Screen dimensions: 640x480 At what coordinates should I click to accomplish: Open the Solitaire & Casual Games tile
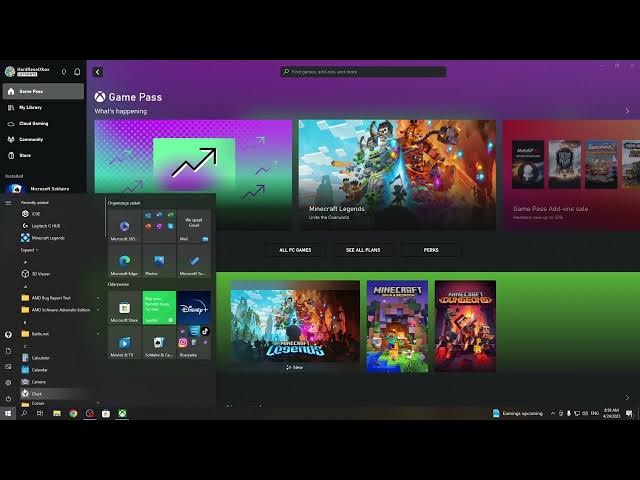click(159, 342)
